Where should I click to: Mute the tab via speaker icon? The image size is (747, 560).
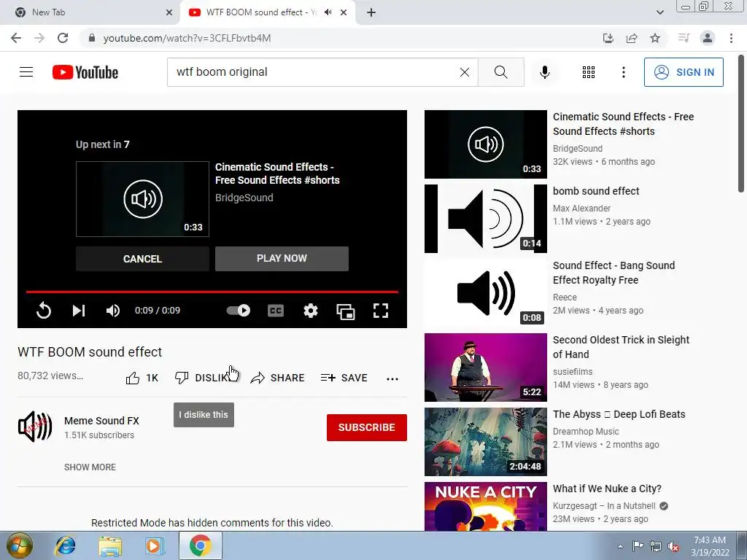(328, 12)
